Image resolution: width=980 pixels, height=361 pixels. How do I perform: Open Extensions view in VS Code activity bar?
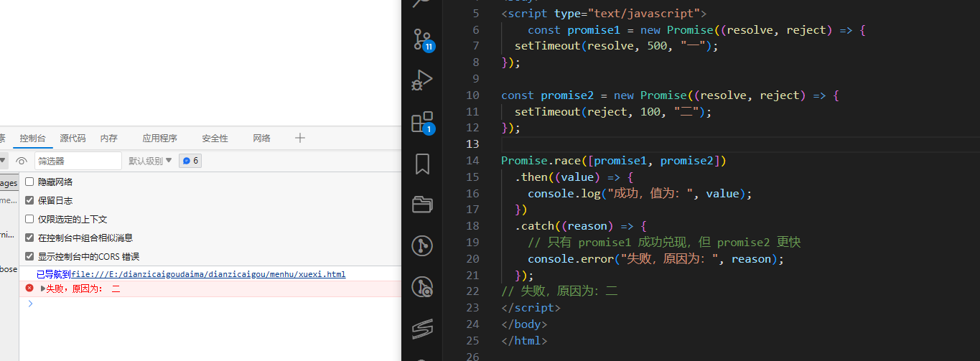tap(422, 122)
